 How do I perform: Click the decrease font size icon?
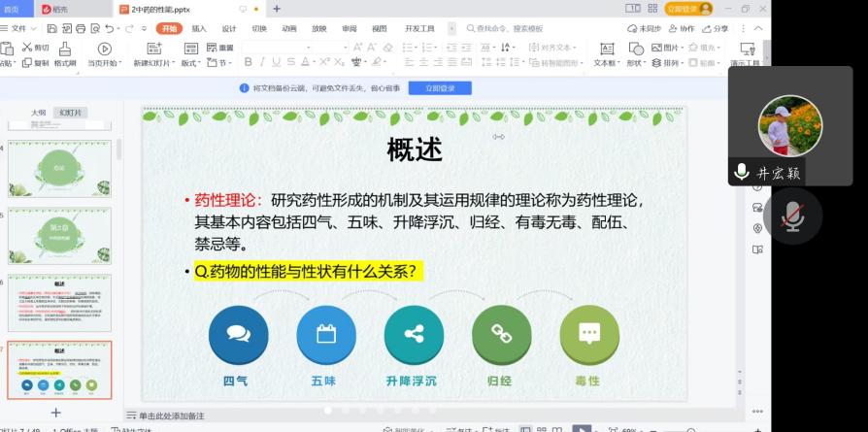coord(372,47)
